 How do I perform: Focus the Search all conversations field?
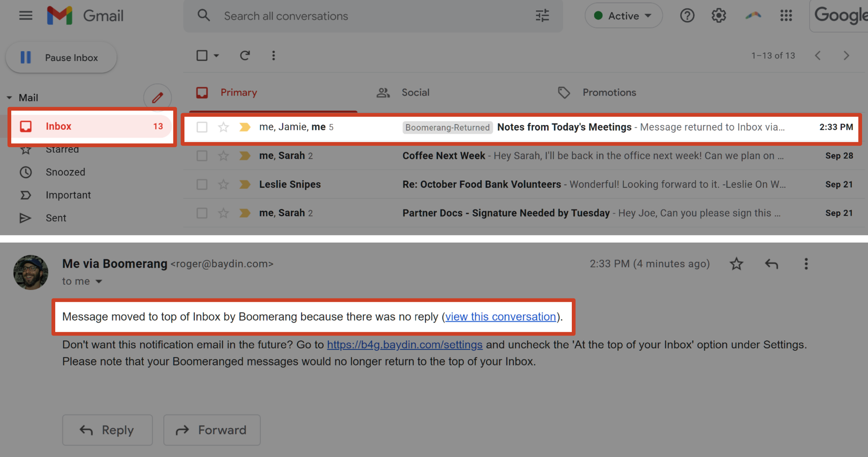pyautogui.click(x=373, y=16)
